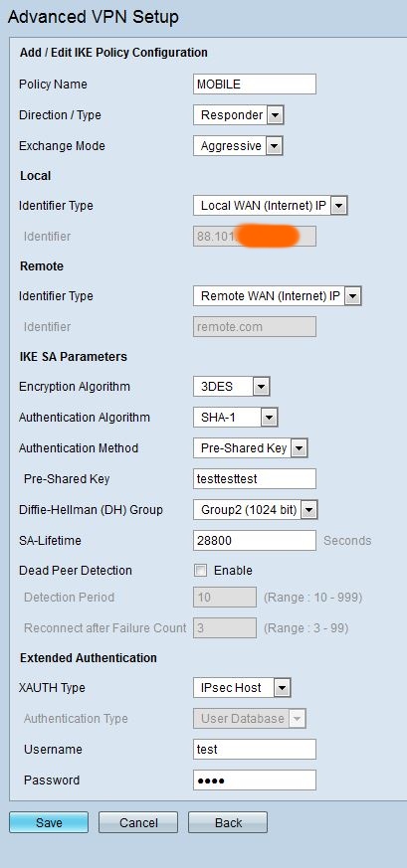The height and width of the screenshot is (868, 407).
Task: Click the SA-Lifetime field
Action: (x=255, y=540)
